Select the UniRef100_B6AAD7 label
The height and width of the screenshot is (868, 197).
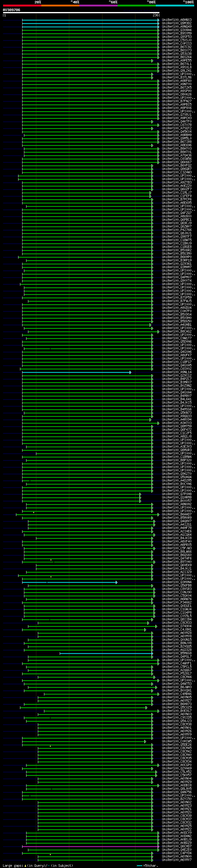click(x=176, y=515)
